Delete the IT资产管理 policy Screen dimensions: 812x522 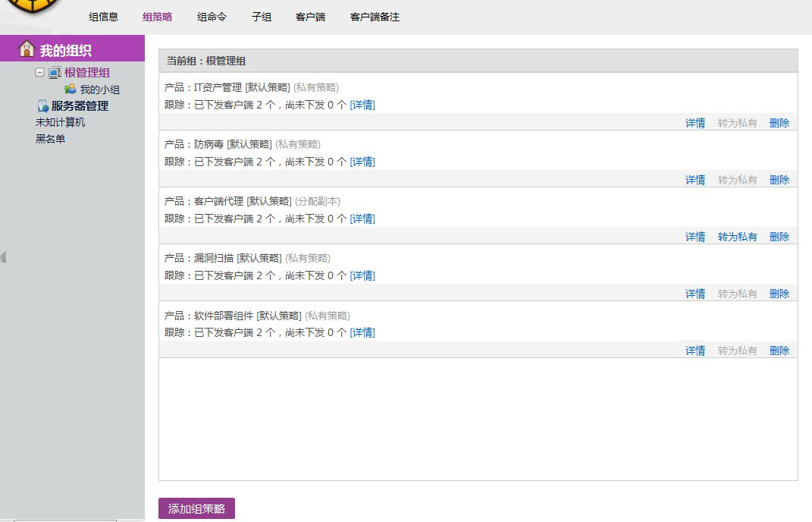[x=779, y=123]
